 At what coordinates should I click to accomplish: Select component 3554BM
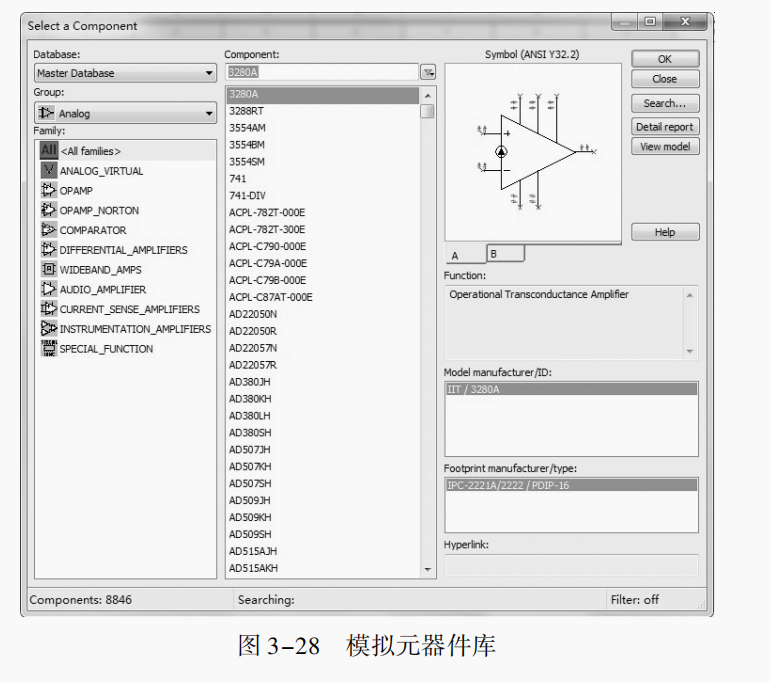coord(323,145)
